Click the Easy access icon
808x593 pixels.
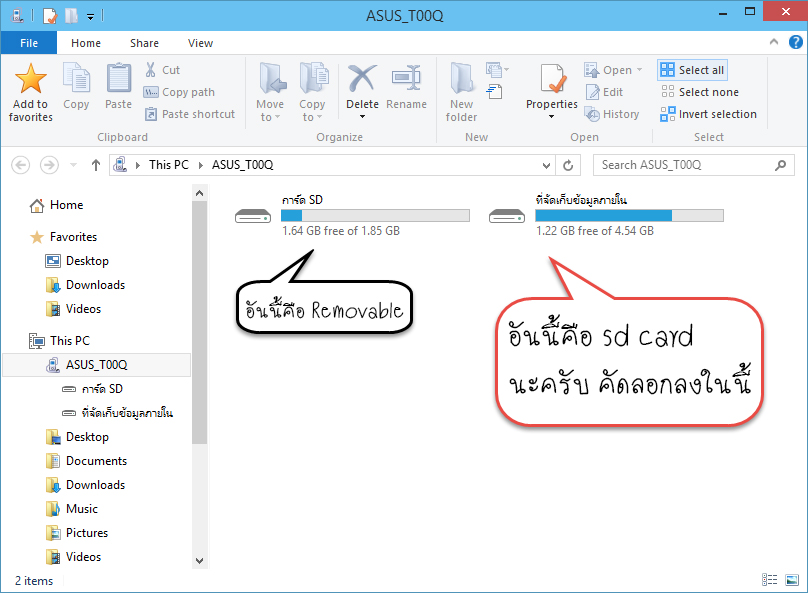click(x=495, y=92)
